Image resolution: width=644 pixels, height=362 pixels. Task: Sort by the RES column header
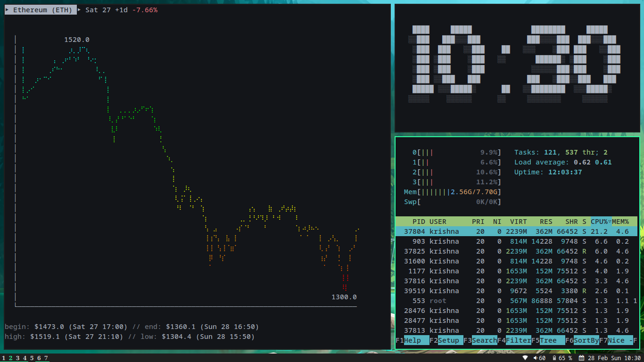point(546,222)
